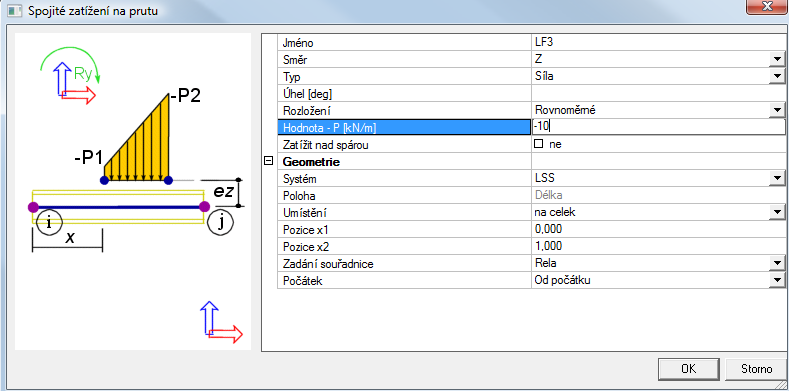The height and width of the screenshot is (391, 789).
Task: Click the -P1 label in diagram
Action: coord(89,159)
